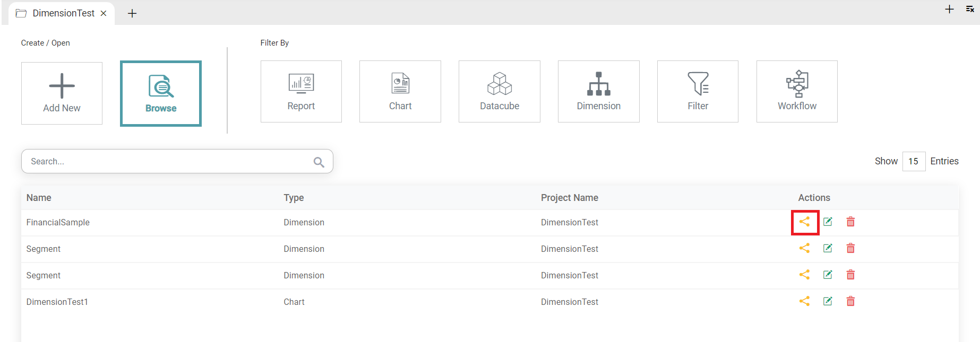The height and width of the screenshot is (342, 980).
Task: Click the search magnifier icon
Action: pos(319,162)
